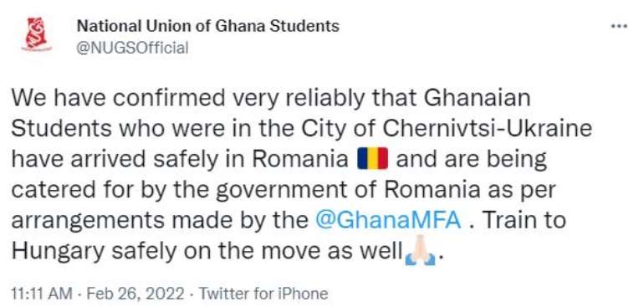Click the 11:11 AM timestamp
The height and width of the screenshot is (307, 644).
(x=42, y=294)
